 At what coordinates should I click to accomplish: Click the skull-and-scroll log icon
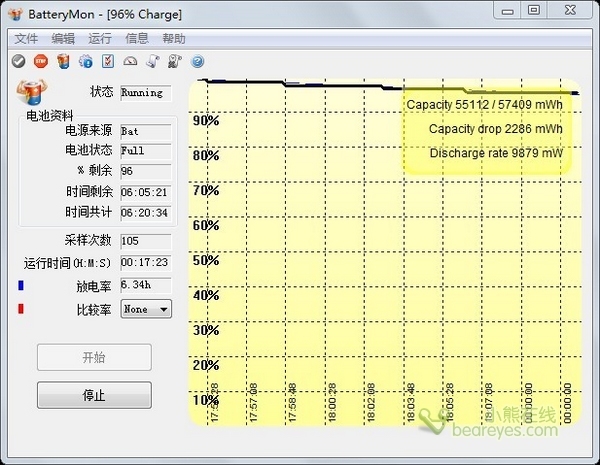pyautogui.click(x=175, y=61)
